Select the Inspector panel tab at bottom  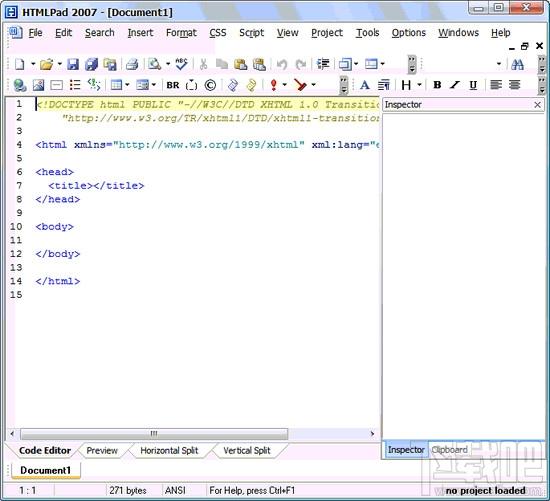tap(406, 450)
